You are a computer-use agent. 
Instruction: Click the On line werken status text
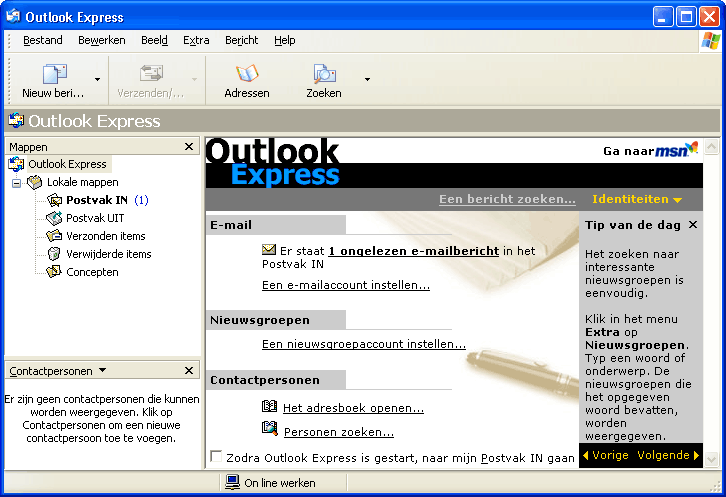(280, 483)
